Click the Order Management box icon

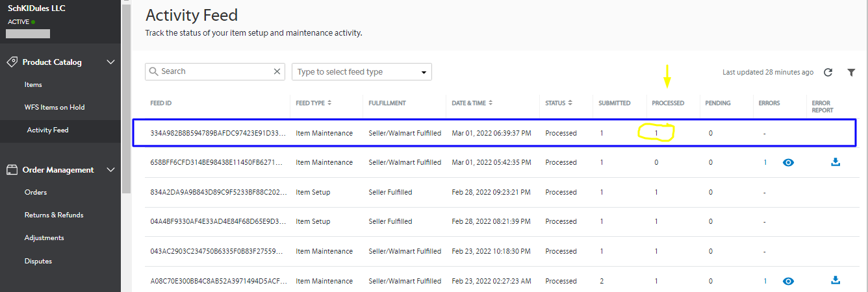tap(12, 170)
